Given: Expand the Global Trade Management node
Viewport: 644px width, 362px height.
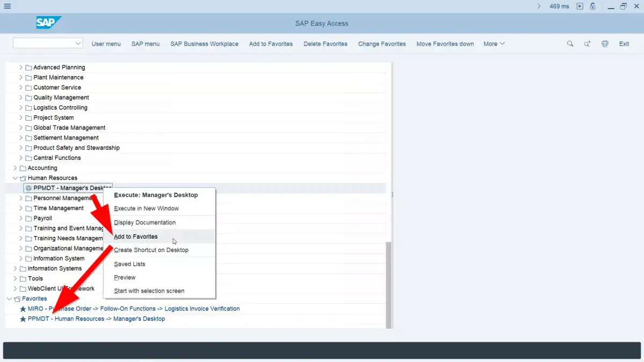Looking at the screenshot, I should tap(21, 128).
